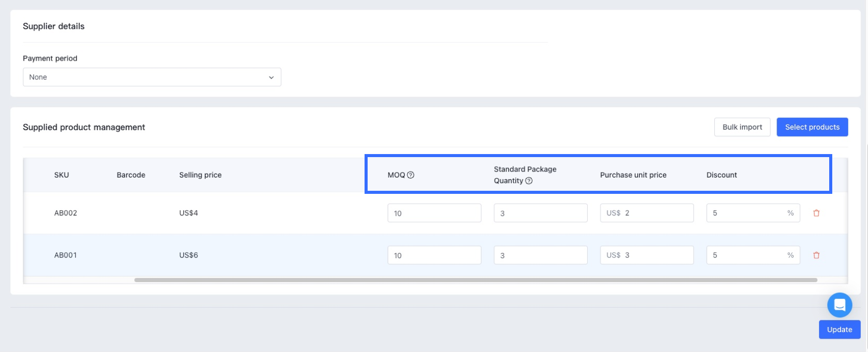Image resolution: width=868 pixels, height=352 pixels.
Task: Click the Bulk import button
Action: (742, 127)
